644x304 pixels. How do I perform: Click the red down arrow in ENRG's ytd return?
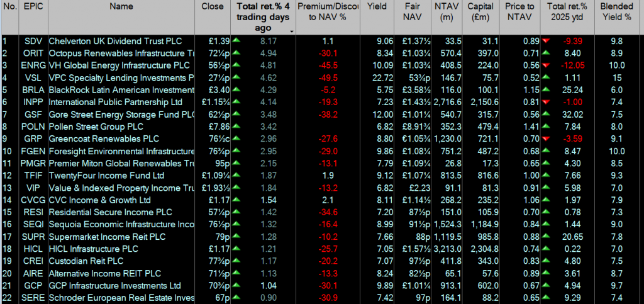click(x=547, y=65)
